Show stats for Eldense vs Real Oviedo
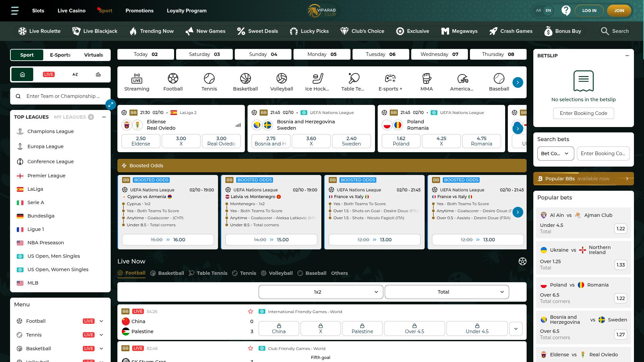Screen dimensions: 644x362 click(238, 125)
